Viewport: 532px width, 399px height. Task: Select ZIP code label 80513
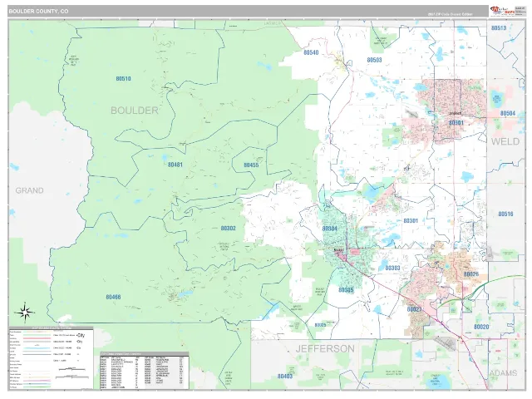pyautogui.click(x=499, y=27)
